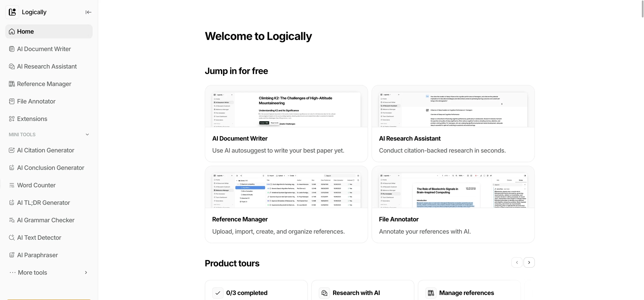
Task: Start the Manage references product tour
Action: pyautogui.click(x=469, y=290)
